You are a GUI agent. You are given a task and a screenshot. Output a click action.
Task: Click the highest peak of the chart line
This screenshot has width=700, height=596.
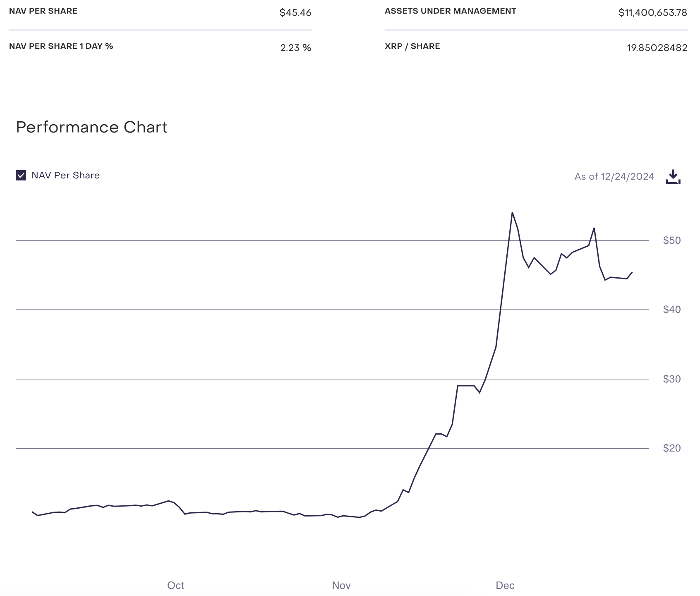tap(512, 213)
